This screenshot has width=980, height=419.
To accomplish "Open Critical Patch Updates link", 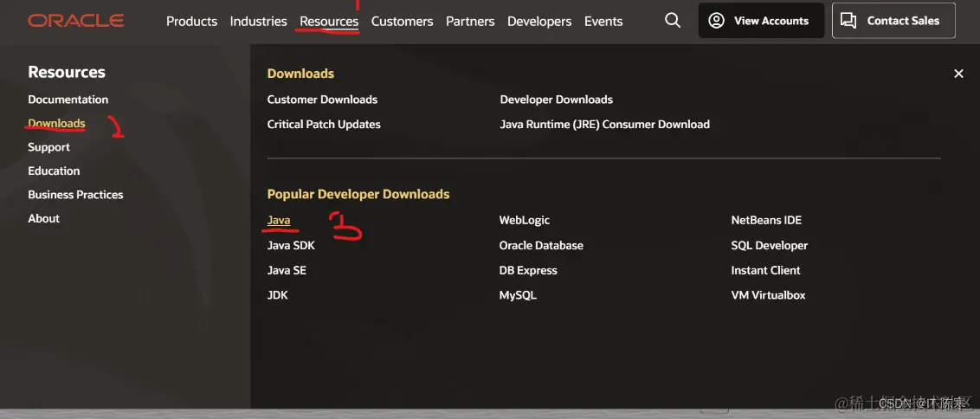I will pyautogui.click(x=324, y=125).
